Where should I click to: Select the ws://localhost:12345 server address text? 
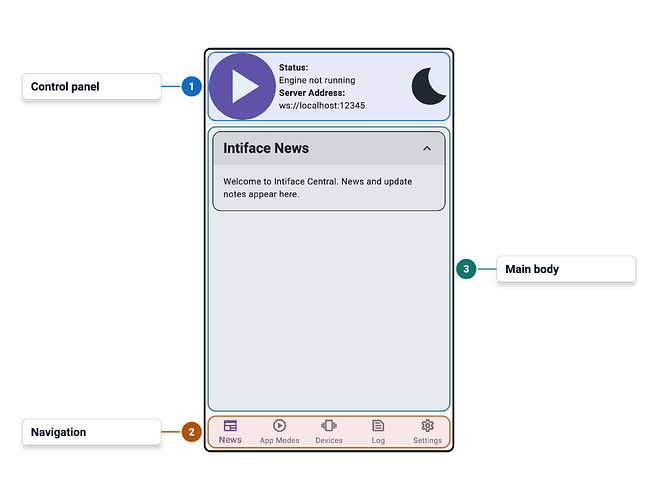(x=322, y=105)
